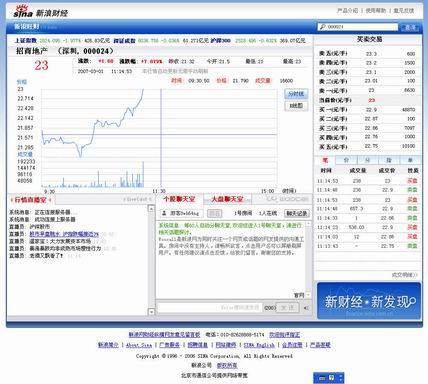Toggle the chat sound speaker icon
Viewport: 428px width, 384px height.
[306, 308]
